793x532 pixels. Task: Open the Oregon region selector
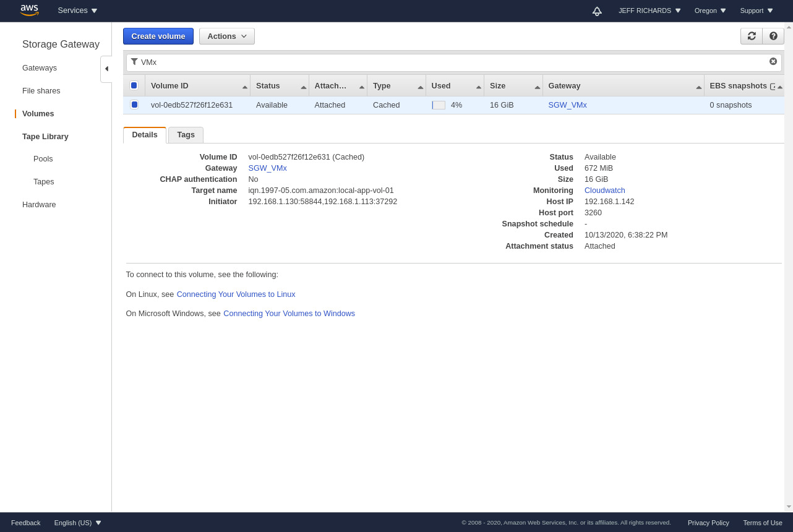coord(709,11)
